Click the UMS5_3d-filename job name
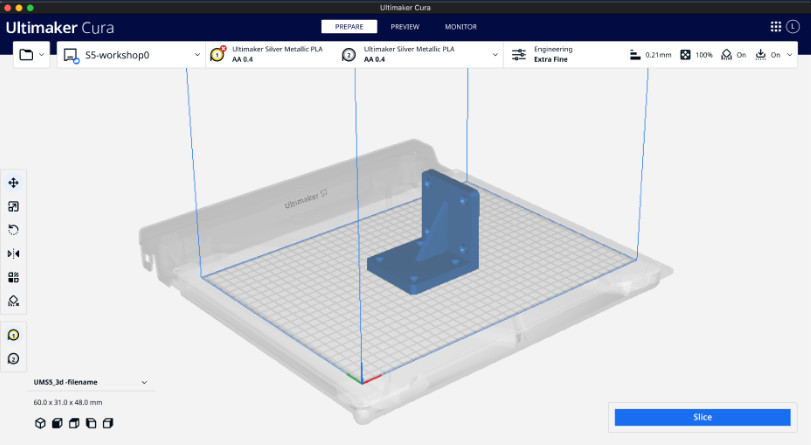811x445 pixels. (66, 382)
